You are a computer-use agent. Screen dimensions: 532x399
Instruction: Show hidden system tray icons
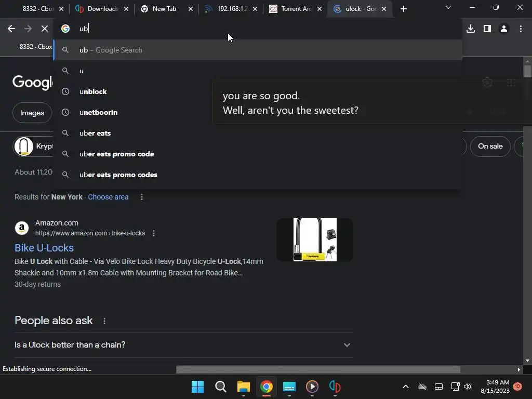pyautogui.click(x=405, y=387)
